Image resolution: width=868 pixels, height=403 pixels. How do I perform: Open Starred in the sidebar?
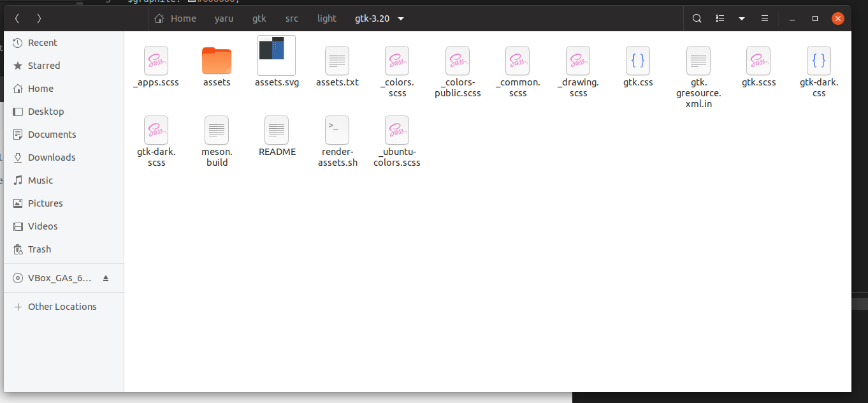pyautogui.click(x=64, y=66)
